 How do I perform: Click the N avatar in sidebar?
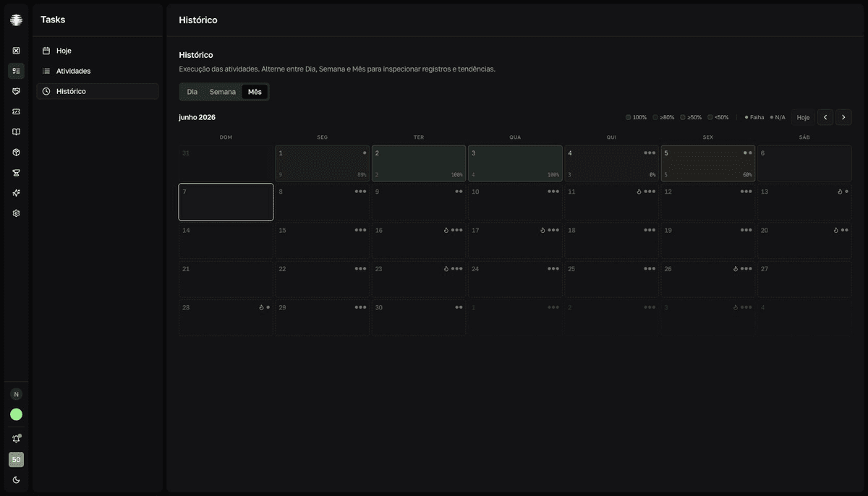click(x=16, y=394)
